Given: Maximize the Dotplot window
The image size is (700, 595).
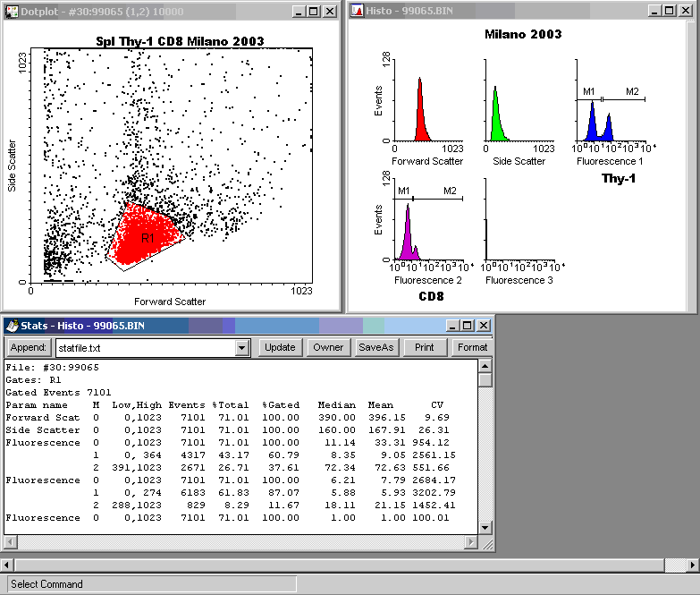Looking at the screenshot, I should point(313,11).
